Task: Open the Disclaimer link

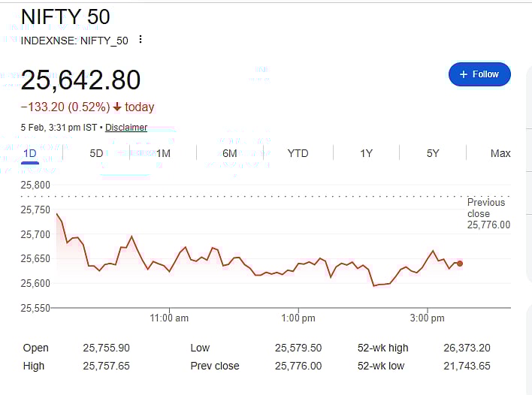Action: point(126,128)
